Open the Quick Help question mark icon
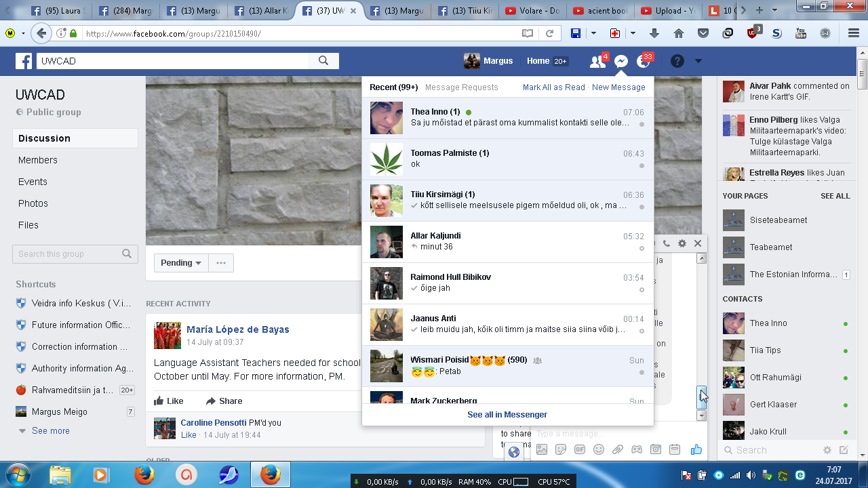The image size is (868, 488). [x=677, y=61]
